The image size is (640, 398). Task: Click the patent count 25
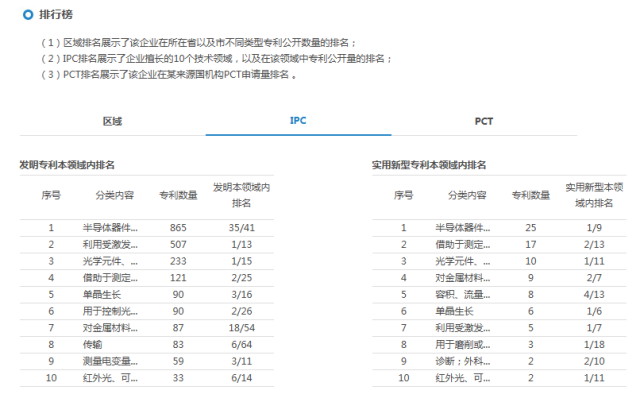coord(531,228)
